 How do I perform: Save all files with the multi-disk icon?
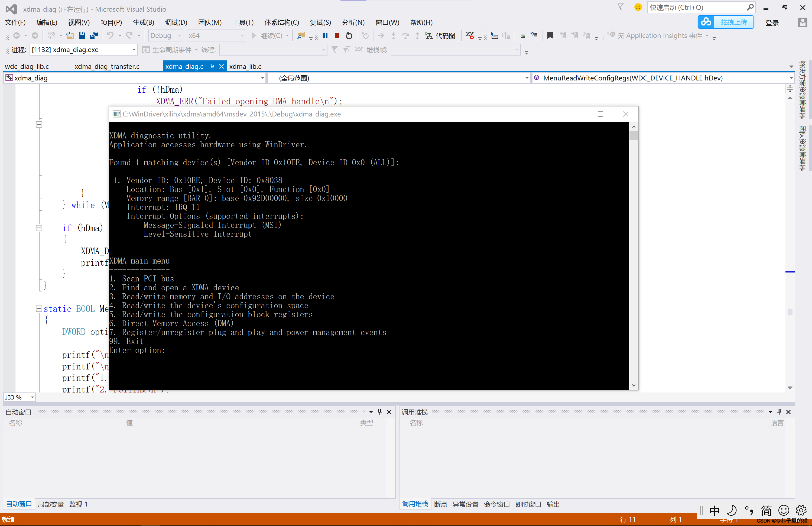[x=94, y=35]
